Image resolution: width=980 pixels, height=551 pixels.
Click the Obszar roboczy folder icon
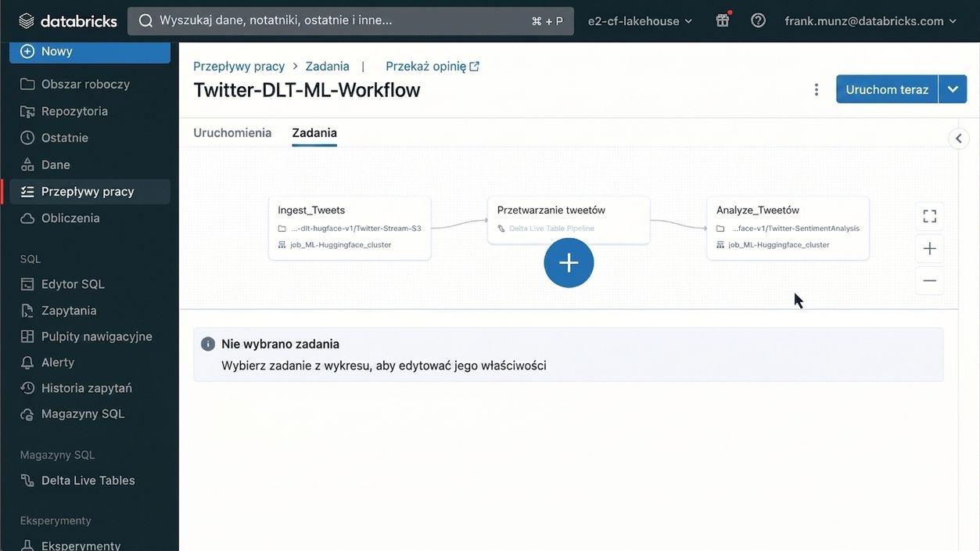27,84
